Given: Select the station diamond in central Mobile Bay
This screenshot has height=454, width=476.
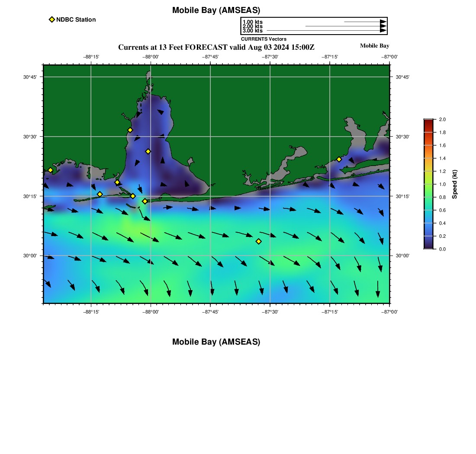Looking at the screenshot, I should point(148,151).
